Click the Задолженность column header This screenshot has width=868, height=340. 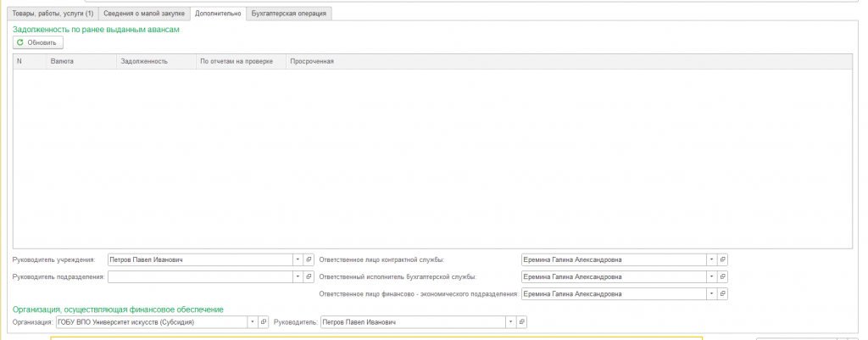[x=156, y=61]
